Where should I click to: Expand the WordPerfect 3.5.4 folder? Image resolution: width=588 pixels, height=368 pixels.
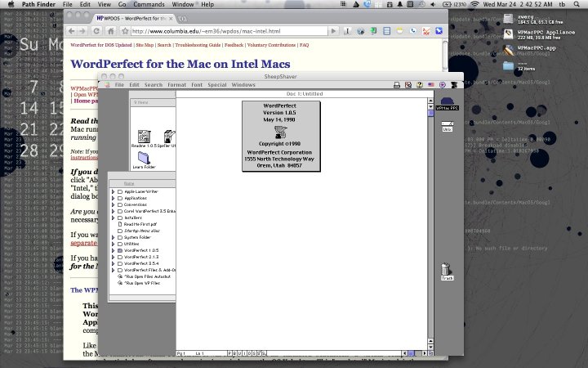[114, 263]
